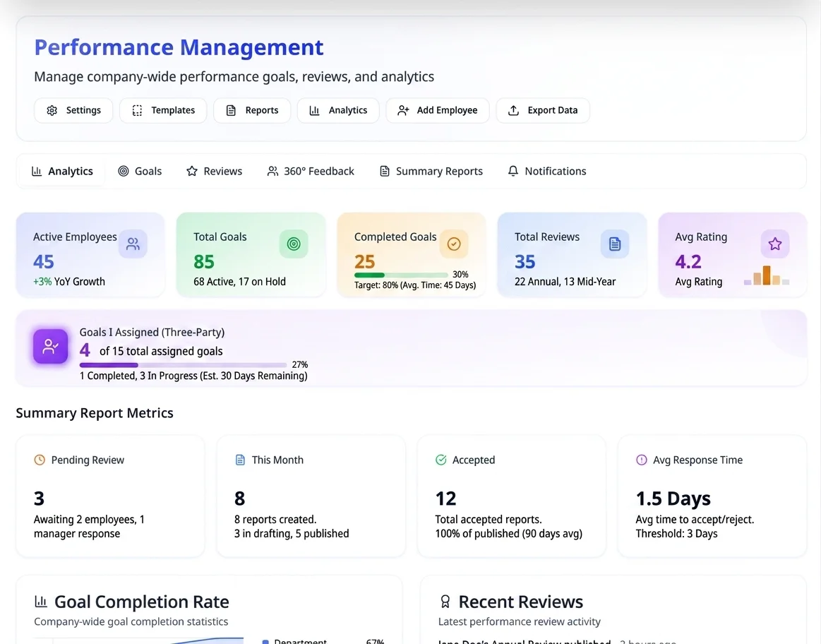Image resolution: width=821 pixels, height=644 pixels.
Task: Open the Accepted metric card
Action: tap(512, 496)
